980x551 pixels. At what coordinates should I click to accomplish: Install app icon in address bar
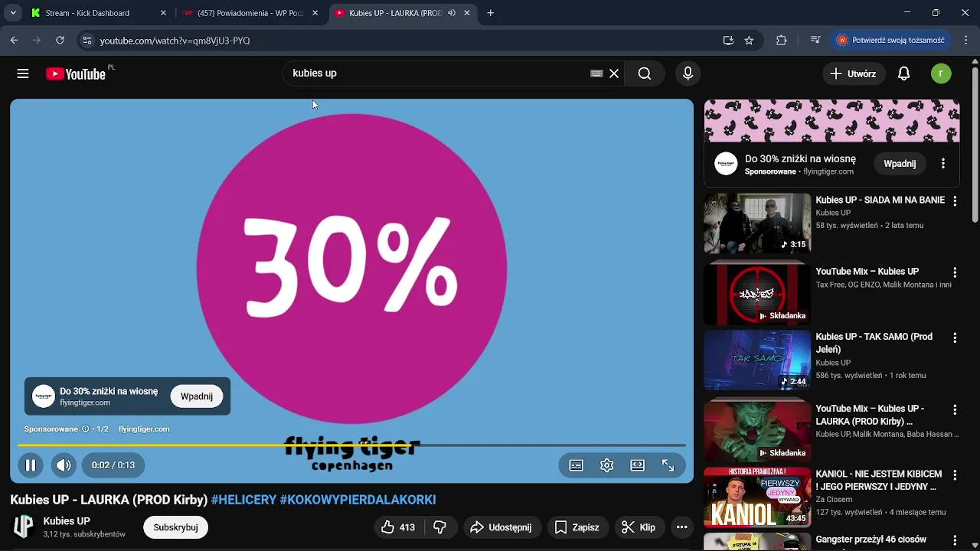(728, 41)
